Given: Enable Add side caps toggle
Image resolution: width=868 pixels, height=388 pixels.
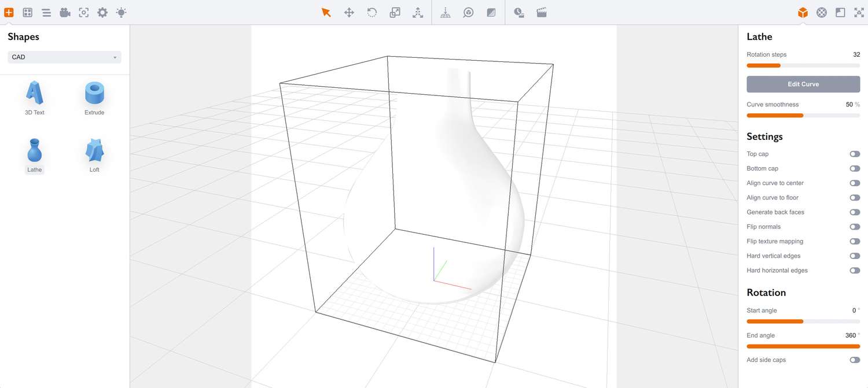Looking at the screenshot, I should pos(855,360).
